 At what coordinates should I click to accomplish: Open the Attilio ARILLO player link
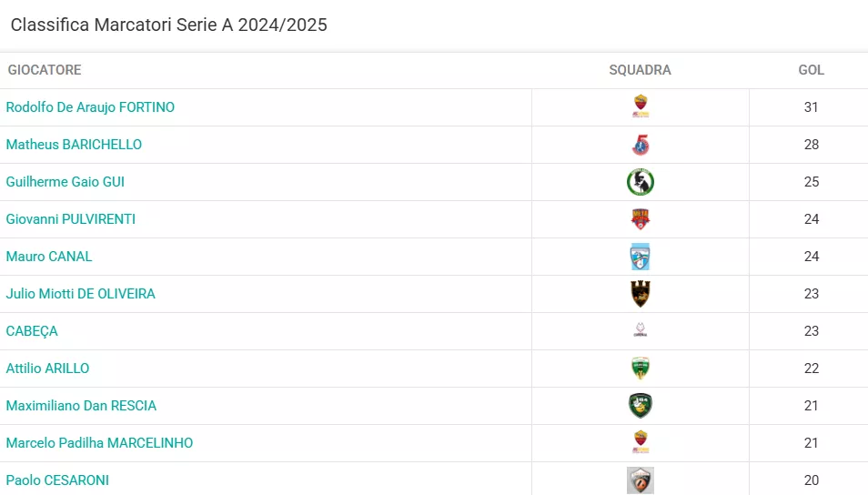(47, 369)
